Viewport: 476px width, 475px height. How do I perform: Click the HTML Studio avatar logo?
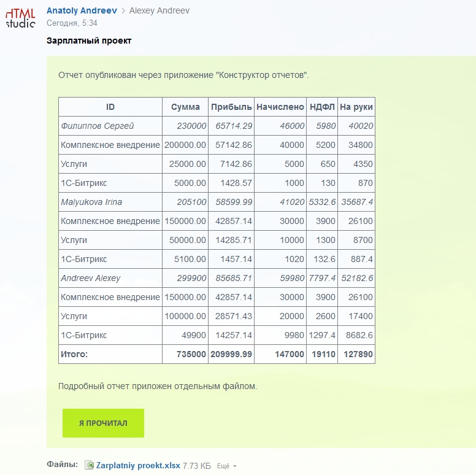(x=21, y=17)
